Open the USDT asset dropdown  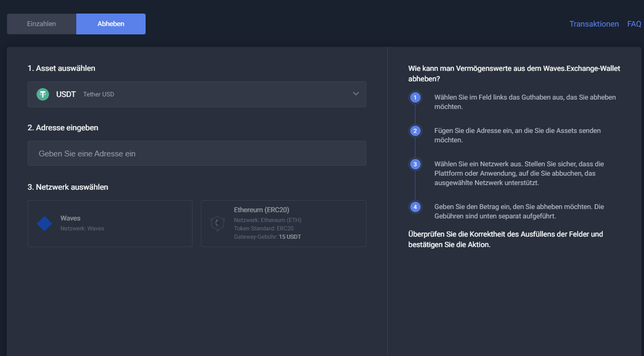click(197, 94)
